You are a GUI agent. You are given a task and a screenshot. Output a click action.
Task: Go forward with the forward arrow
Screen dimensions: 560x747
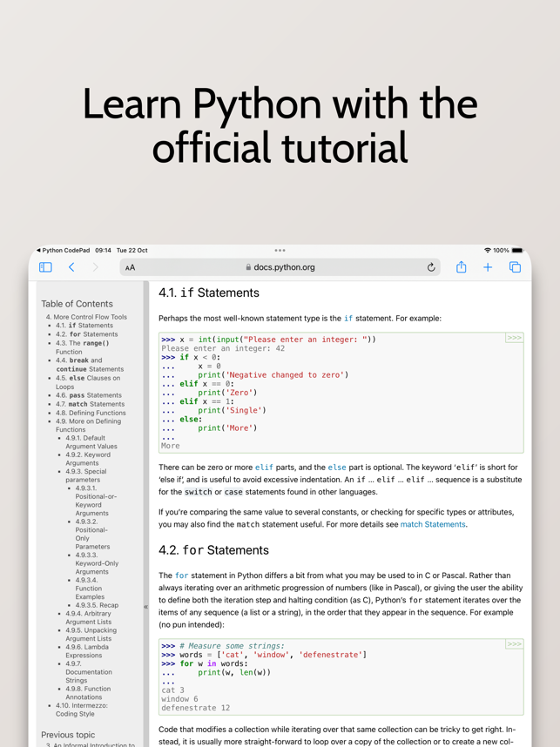(x=95, y=267)
